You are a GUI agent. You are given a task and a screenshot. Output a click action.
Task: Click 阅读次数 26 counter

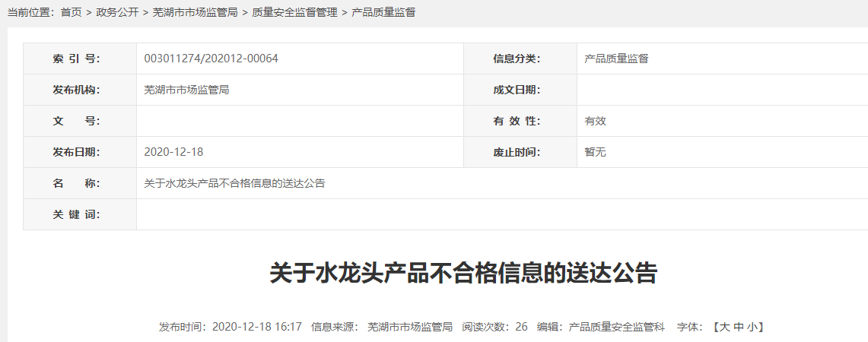(x=495, y=327)
